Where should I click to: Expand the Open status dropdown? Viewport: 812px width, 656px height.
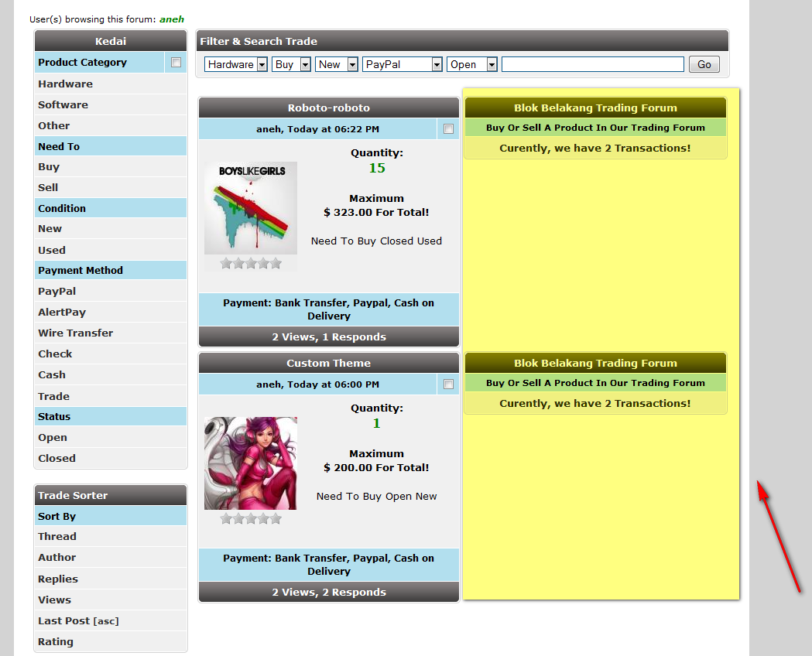click(x=471, y=65)
